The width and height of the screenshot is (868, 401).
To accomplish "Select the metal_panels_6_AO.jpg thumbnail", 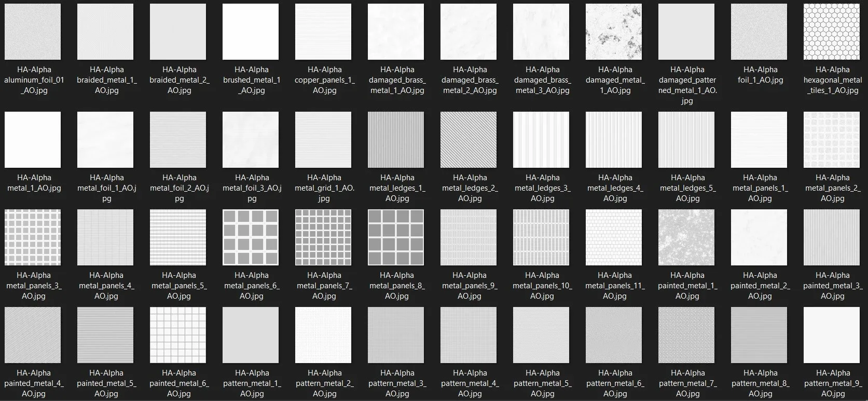I will pyautogui.click(x=251, y=237).
